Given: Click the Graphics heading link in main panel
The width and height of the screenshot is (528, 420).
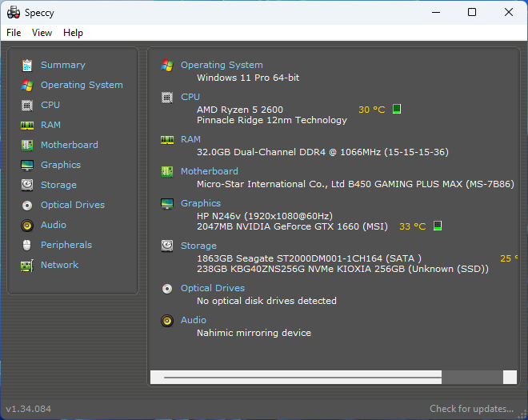Looking at the screenshot, I should (x=201, y=203).
